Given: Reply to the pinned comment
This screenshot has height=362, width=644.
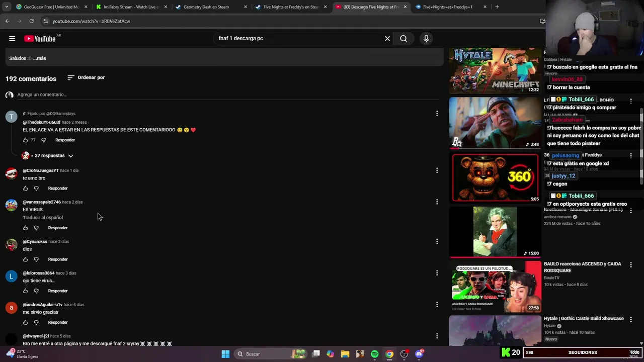Looking at the screenshot, I should point(65,140).
